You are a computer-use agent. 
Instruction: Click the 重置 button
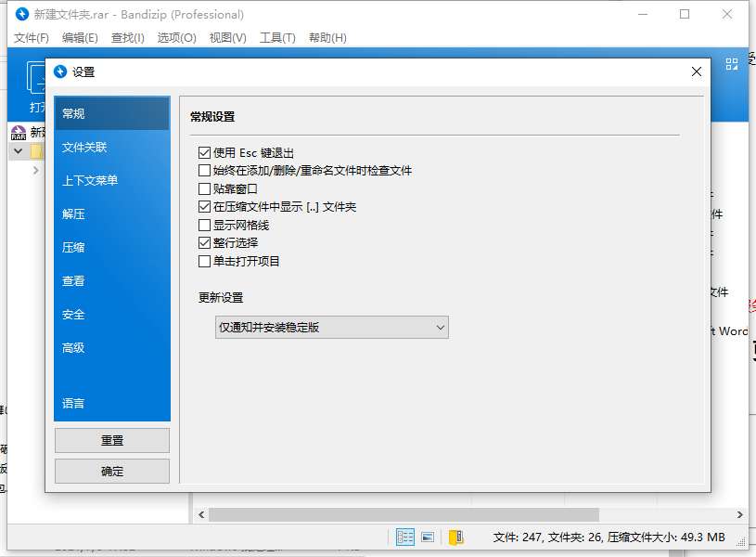(x=112, y=441)
